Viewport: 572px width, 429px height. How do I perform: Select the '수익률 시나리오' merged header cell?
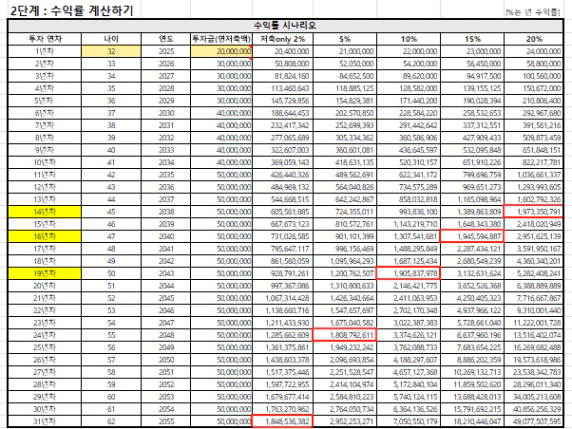(x=285, y=26)
